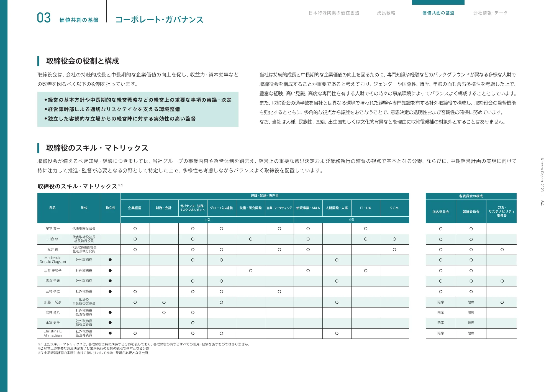
Task: Click the 企業経営 column header
Action: click(135, 208)
